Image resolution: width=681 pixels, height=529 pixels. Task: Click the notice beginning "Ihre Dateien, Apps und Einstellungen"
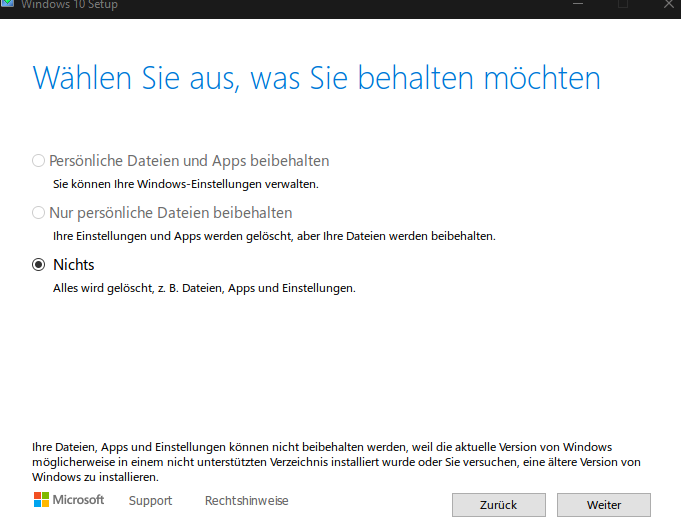click(336, 462)
